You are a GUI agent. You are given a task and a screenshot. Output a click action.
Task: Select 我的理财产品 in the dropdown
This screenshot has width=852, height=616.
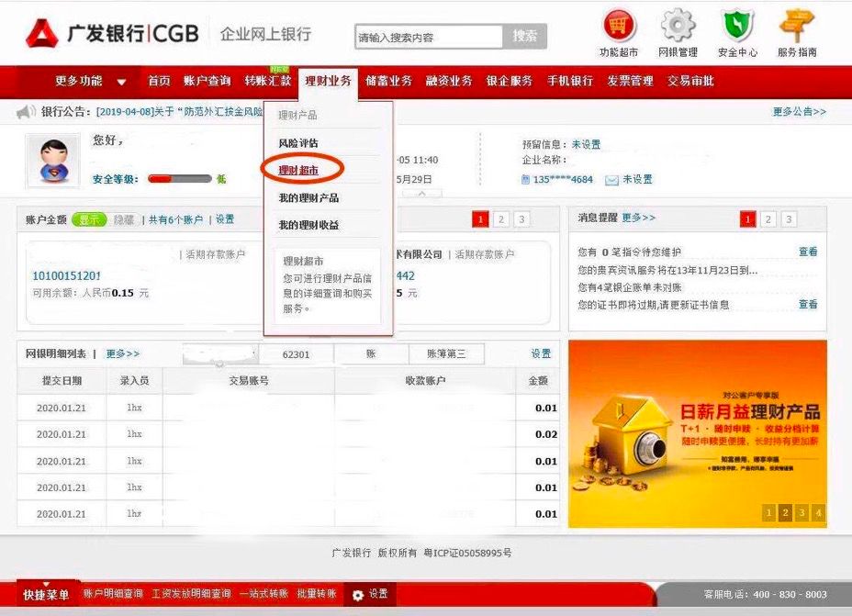(x=308, y=197)
